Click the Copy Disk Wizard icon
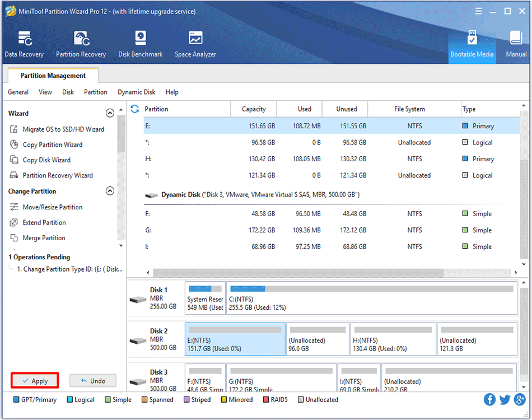The height and width of the screenshot is (420, 532). [x=13, y=160]
